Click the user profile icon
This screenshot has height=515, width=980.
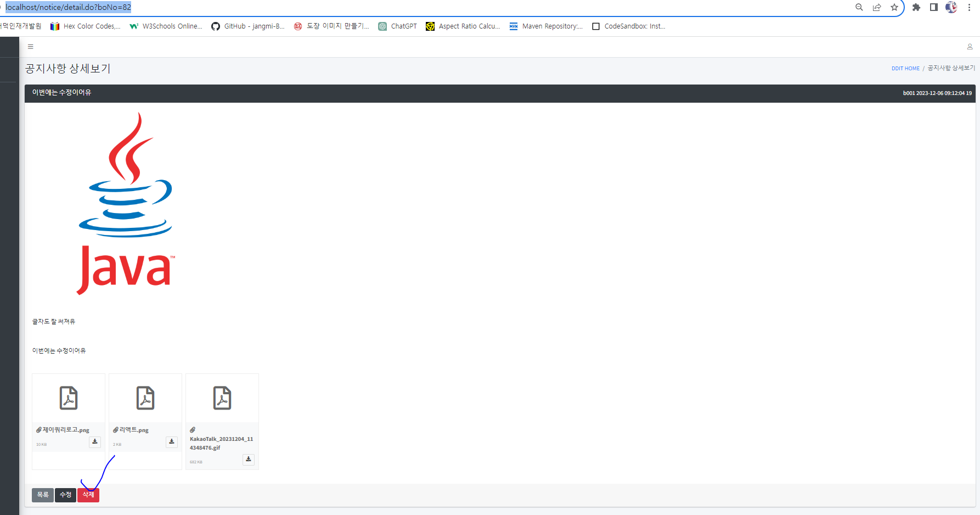[970, 47]
